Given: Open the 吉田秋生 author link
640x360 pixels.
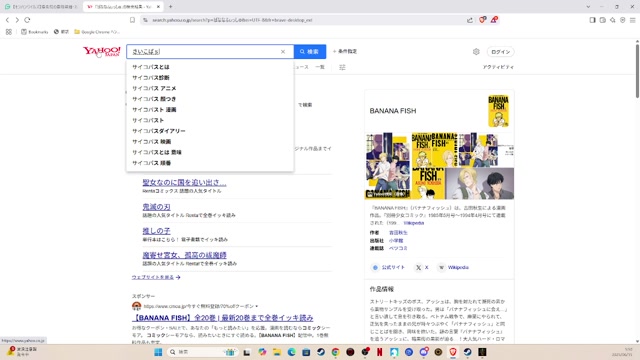Looking at the screenshot, I should [x=398, y=233].
